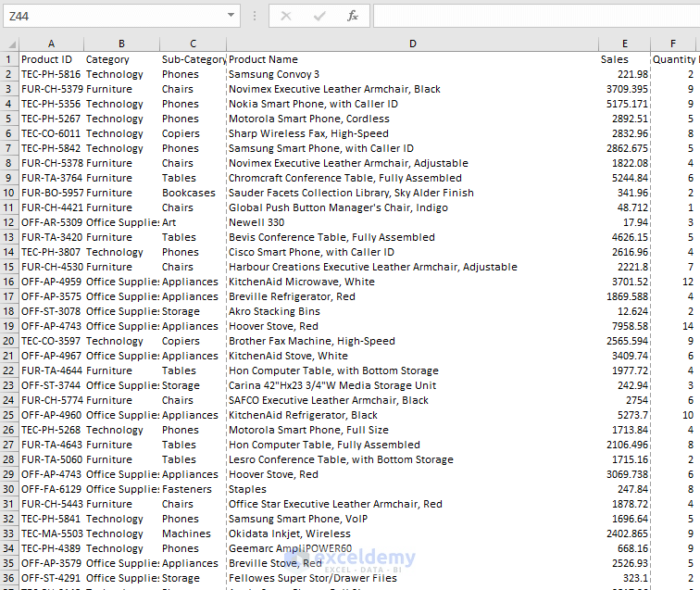Click cell Okidata Inkjet, Wireless
The height and width of the screenshot is (590, 700).
(x=413, y=534)
